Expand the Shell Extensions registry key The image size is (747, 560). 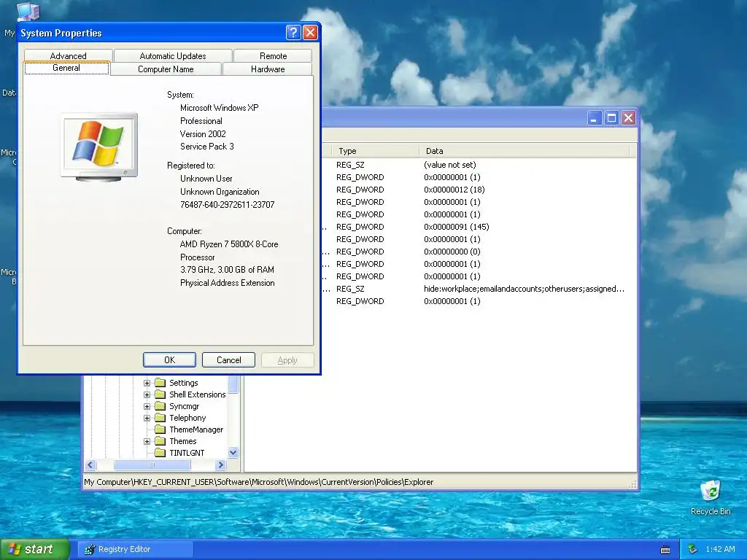147,394
